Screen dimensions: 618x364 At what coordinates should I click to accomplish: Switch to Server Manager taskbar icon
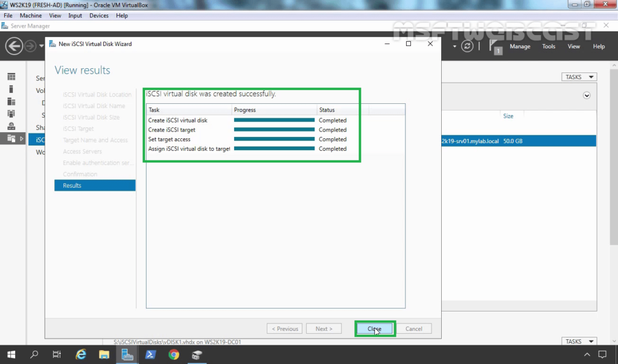click(127, 354)
